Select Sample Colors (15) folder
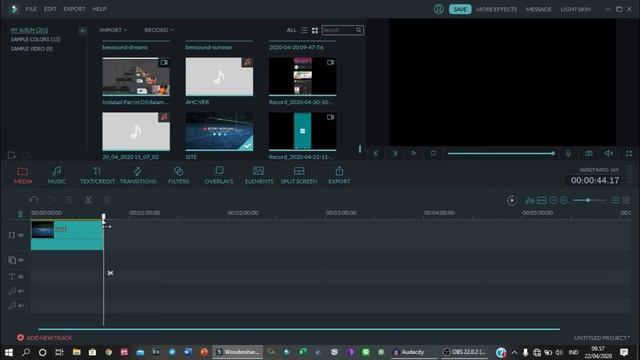Screen dimensions: 640x360 point(36,40)
